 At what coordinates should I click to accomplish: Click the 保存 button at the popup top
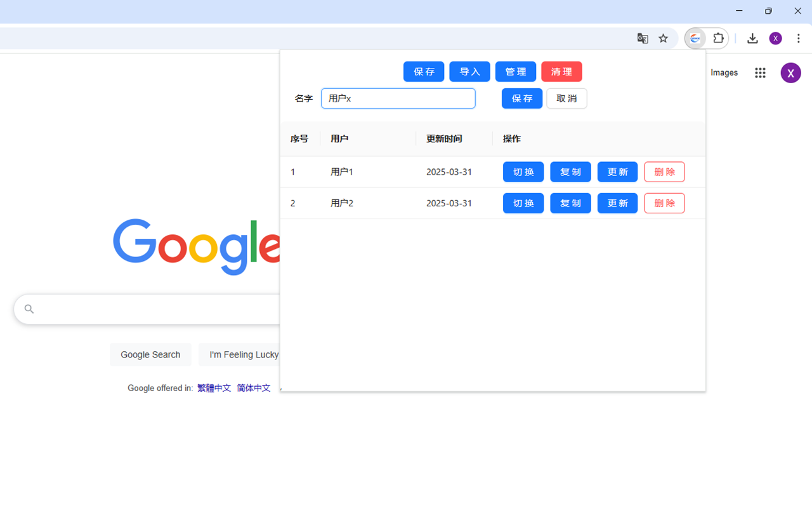(423, 71)
